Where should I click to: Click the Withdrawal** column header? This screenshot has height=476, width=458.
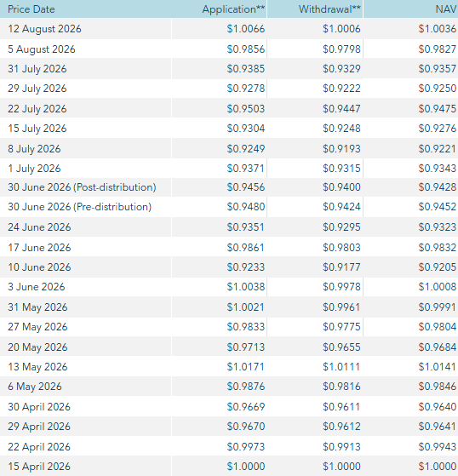329,9
